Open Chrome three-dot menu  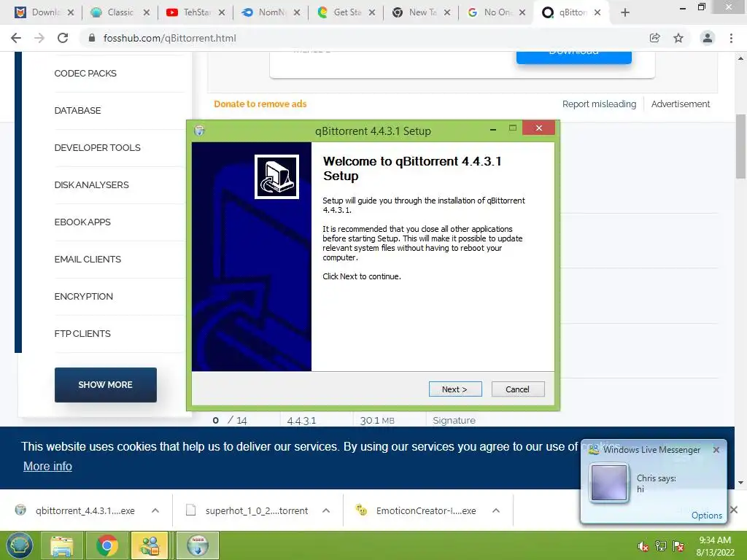coord(731,38)
